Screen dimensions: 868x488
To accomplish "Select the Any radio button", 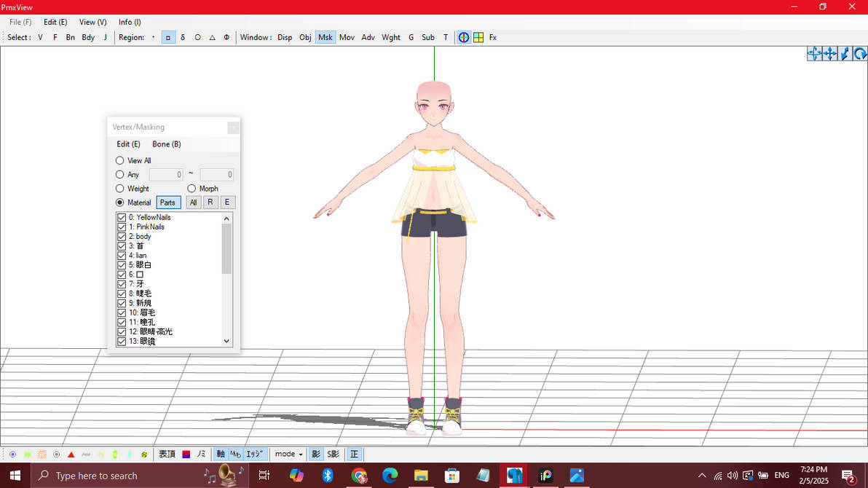I will pyautogui.click(x=119, y=175).
